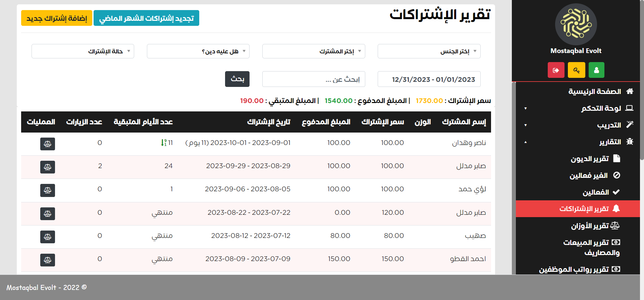This screenshot has height=300, width=644.
Task: Click the إبحث عن search input field
Action: click(x=313, y=79)
